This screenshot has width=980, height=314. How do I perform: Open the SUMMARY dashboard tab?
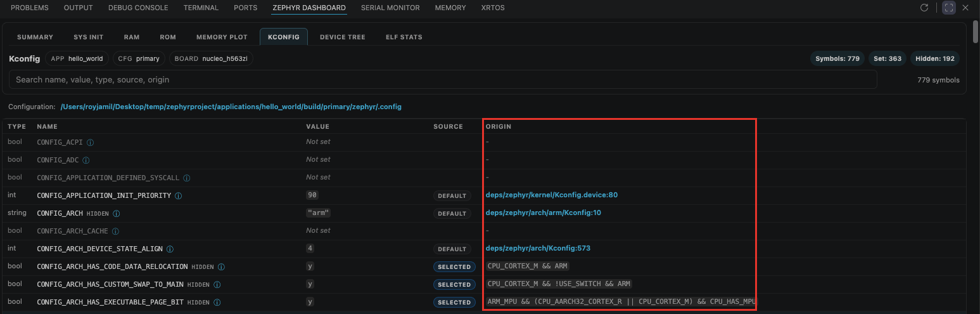coord(35,37)
